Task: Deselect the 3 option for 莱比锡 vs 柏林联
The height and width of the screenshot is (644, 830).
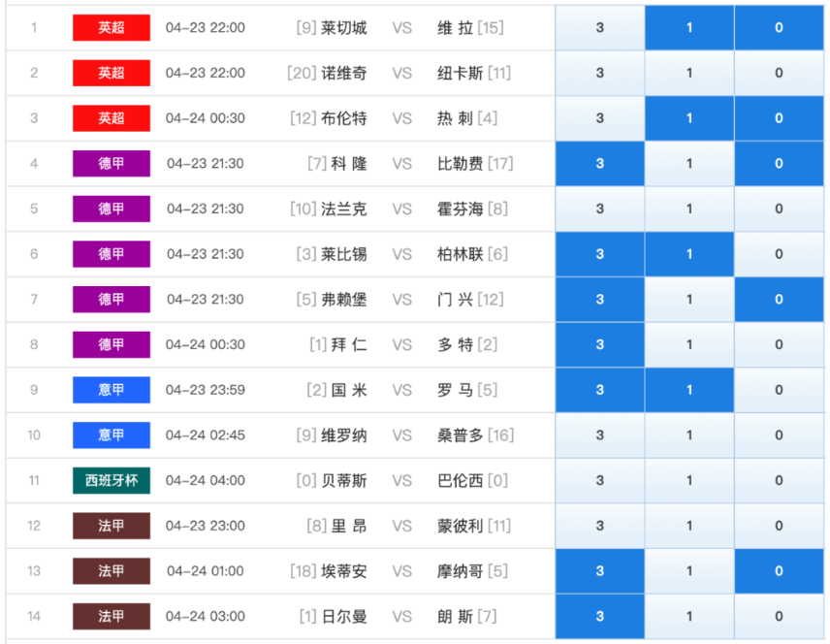Action: [600, 254]
